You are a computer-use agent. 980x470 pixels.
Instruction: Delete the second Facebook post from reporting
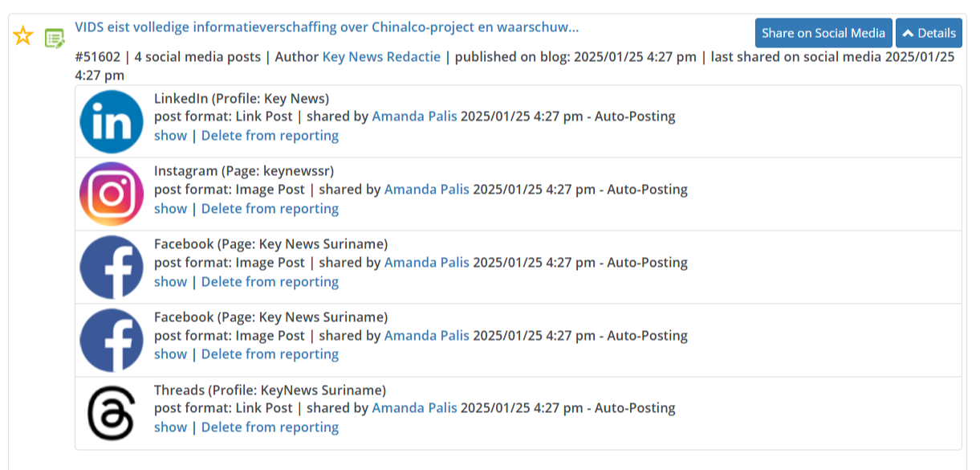[270, 354]
